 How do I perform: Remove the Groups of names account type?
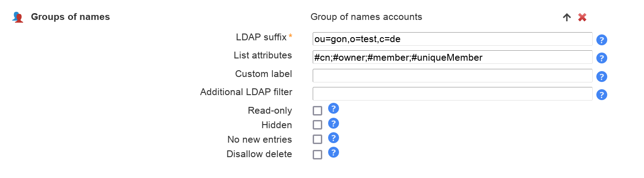(582, 17)
